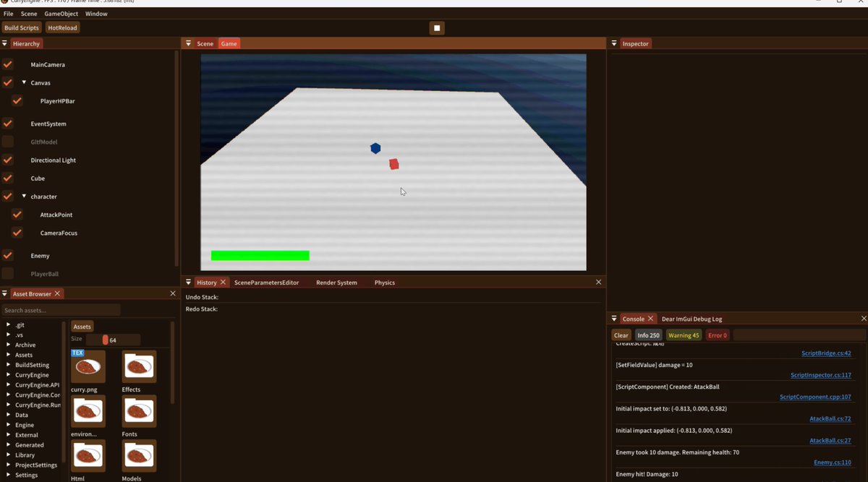Image resolution: width=868 pixels, height=482 pixels.
Task: Open Console panel dropdown triangle
Action: tap(614, 319)
